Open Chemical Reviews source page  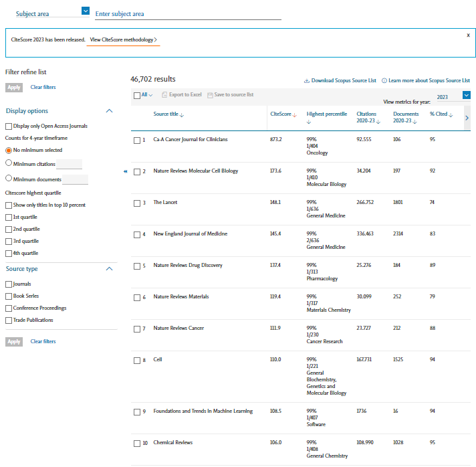click(173, 442)
